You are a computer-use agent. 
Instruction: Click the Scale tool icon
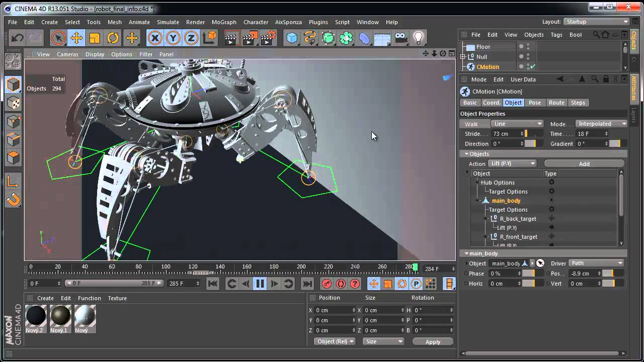point(95,38)
